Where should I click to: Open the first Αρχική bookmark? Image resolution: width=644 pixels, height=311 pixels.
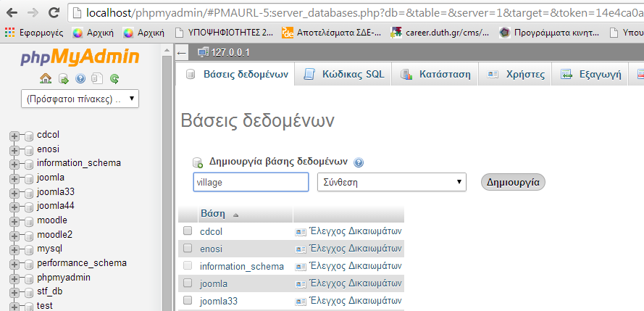click(93, 33)
